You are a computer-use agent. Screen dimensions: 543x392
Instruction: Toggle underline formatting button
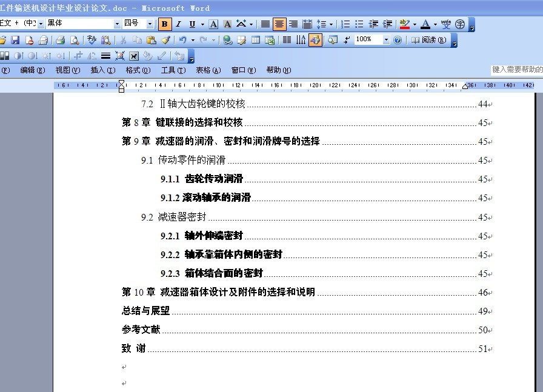coord(192,24)
